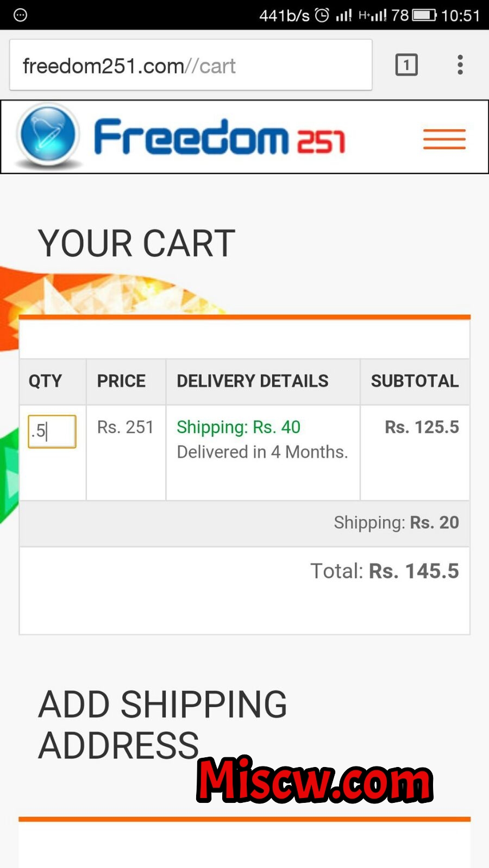Open the browser tab switcher icon
Viewport: 489px width, 868px height.
[406, 65]
